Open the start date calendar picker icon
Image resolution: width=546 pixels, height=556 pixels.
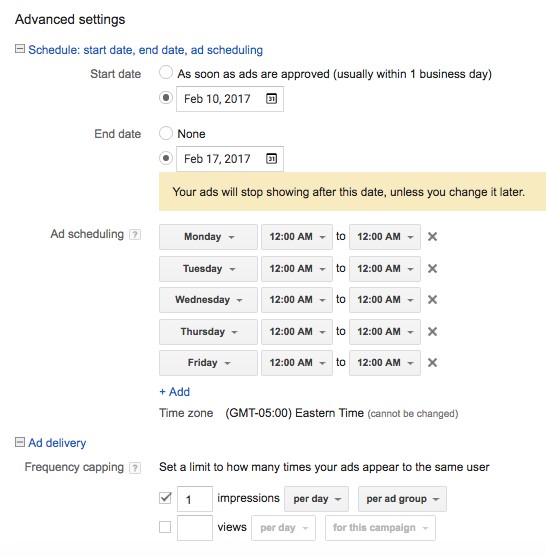[271, 99]
